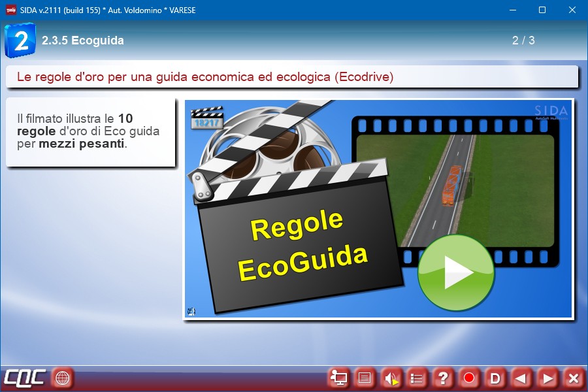Viewport: 588px width, 392px height.
Task: Play the audio narration speaker icon
Action: (391, 378)
